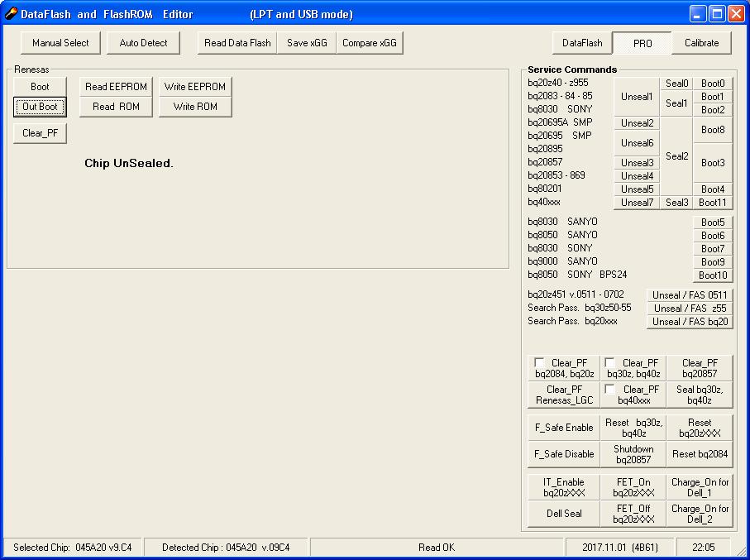Click Boot10 for bq8050 SONY BPS24
Screen dimensions: 750x560
[713, 275]
